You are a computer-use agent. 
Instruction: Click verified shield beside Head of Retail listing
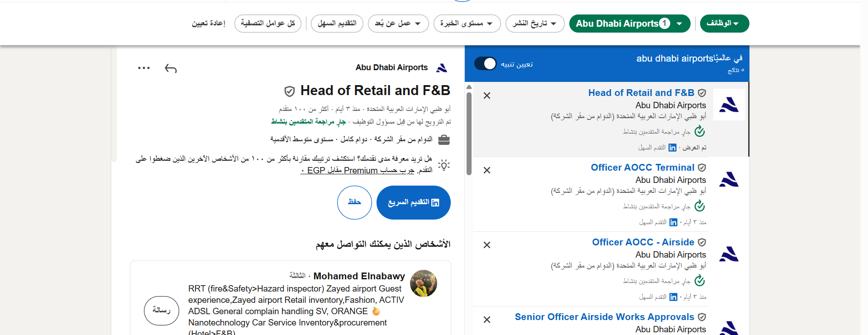click(702, 93)
